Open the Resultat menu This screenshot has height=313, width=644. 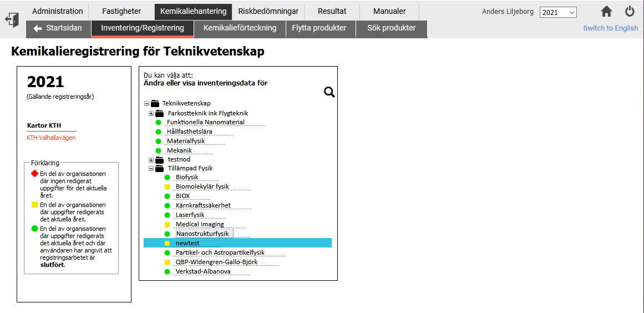pos(332,12)
